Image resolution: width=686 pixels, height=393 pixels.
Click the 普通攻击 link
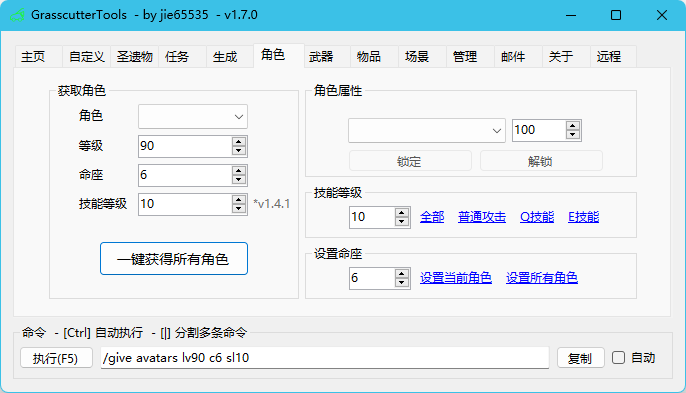(482, 217)
